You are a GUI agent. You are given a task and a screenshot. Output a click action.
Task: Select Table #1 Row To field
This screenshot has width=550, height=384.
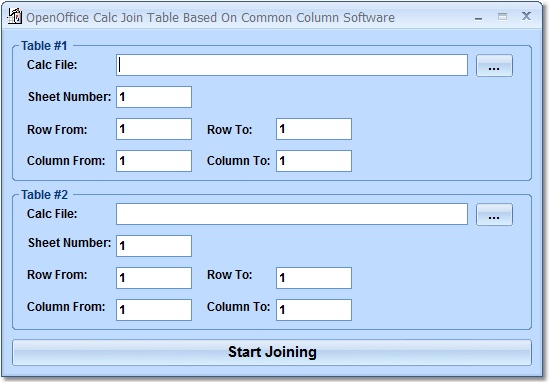314,129
